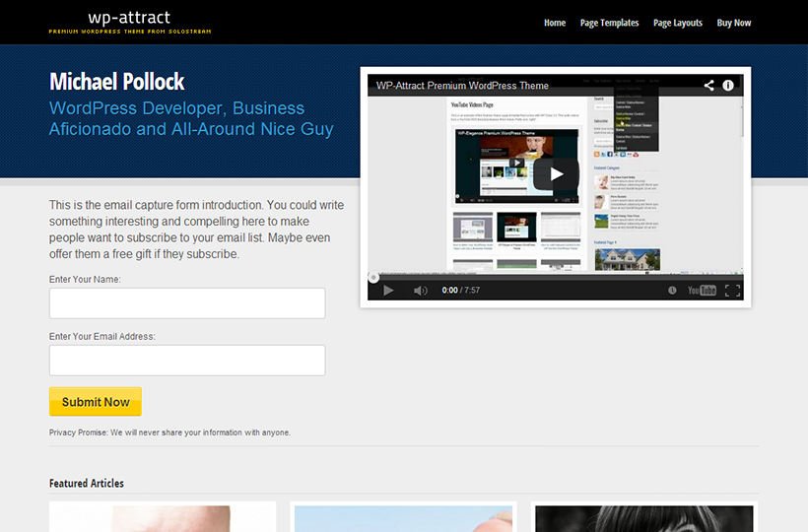The height and width of the screenshot is (532, 808).
Task: Click the Featured Articles heading
Action: (87, 483)
